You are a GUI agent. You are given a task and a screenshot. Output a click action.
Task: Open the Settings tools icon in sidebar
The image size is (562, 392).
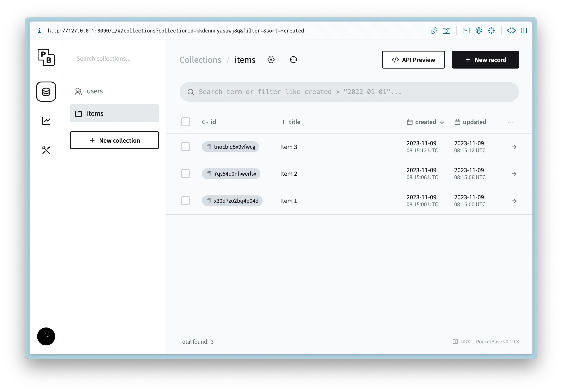pyautogui.click(x=46, y=150)
